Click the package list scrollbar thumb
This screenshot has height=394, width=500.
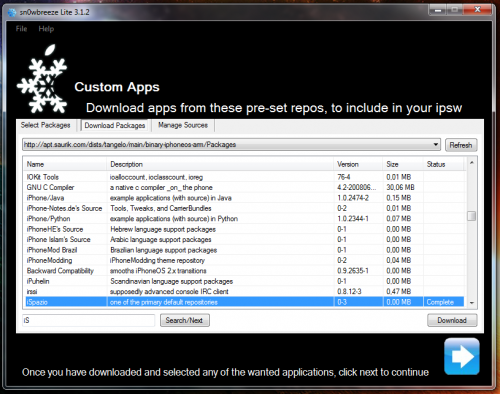click(x=472, y=216)
